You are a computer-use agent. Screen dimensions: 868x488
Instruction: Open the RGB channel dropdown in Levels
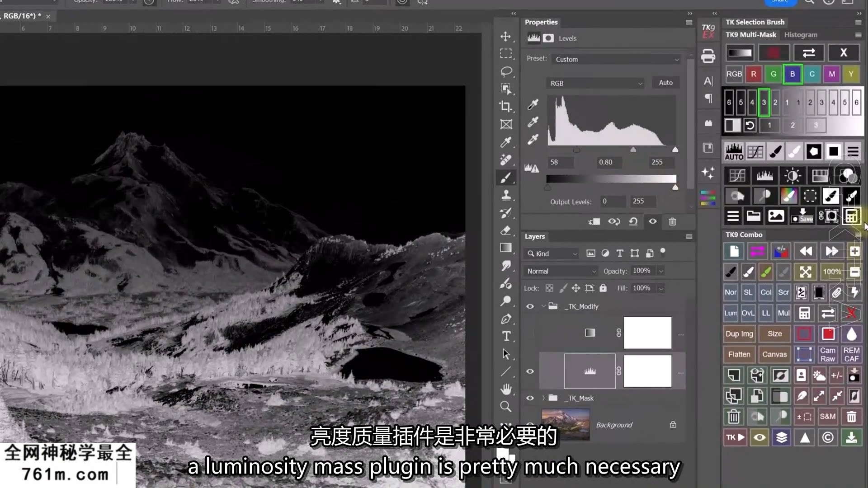coord(596,83)
